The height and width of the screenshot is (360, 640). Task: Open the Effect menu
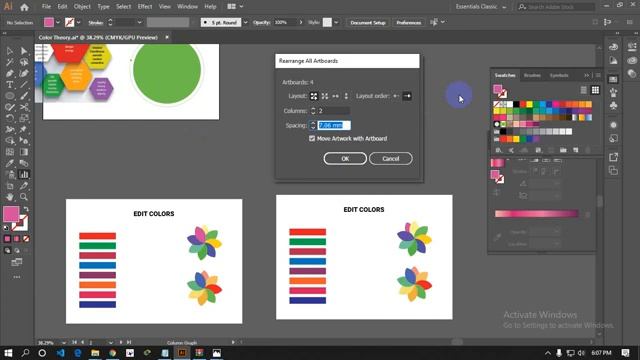click(144, 7)
